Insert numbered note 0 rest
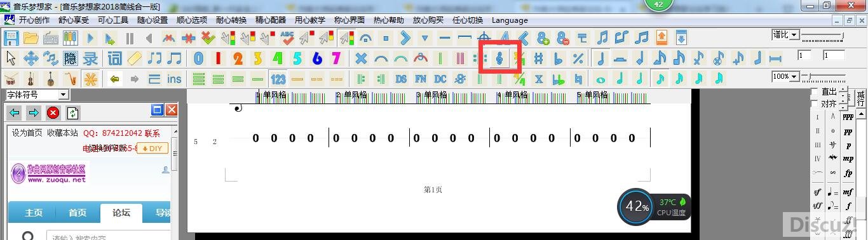The image size is (868, 240). click(x=198, y=58)
